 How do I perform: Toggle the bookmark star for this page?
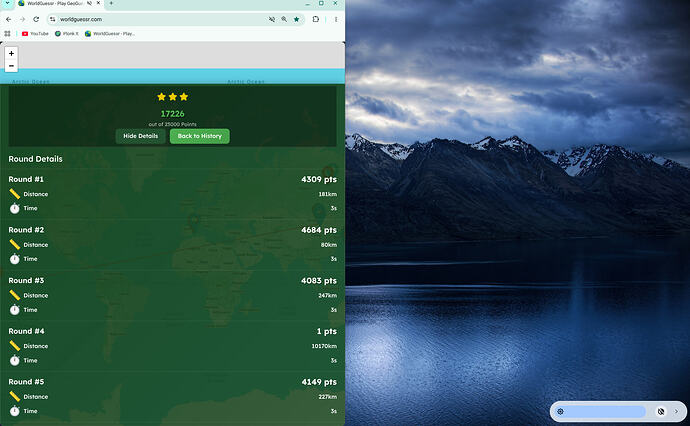point(297,19)
